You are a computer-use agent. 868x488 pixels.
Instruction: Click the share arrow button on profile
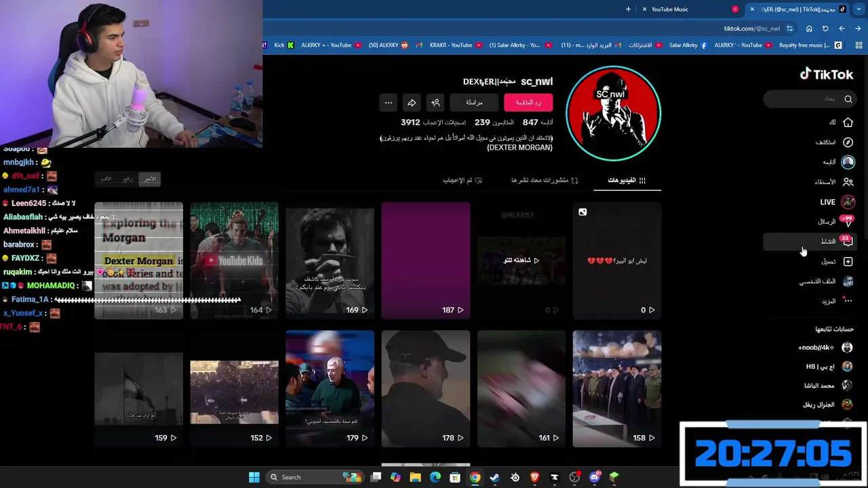click(x=412, y=102)
